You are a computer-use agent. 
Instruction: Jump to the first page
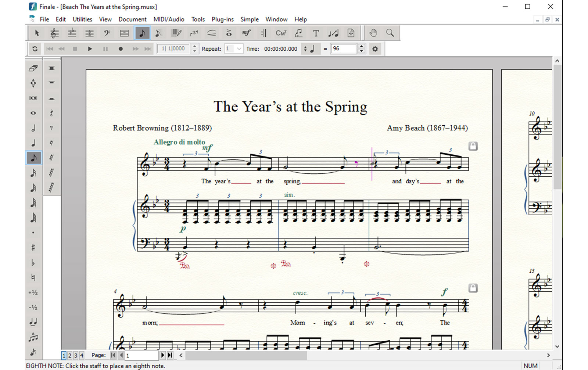pyautogui.click(x=113, y=355)
